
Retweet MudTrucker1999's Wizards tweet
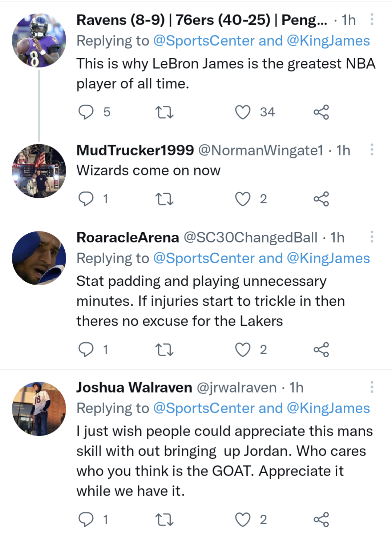coord(164,199)
